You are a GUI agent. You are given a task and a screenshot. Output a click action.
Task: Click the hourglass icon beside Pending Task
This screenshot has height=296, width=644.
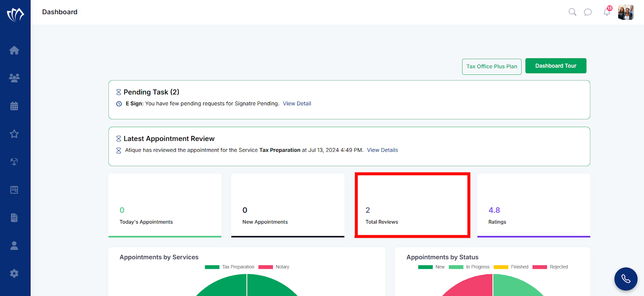(x=119, y=92)
